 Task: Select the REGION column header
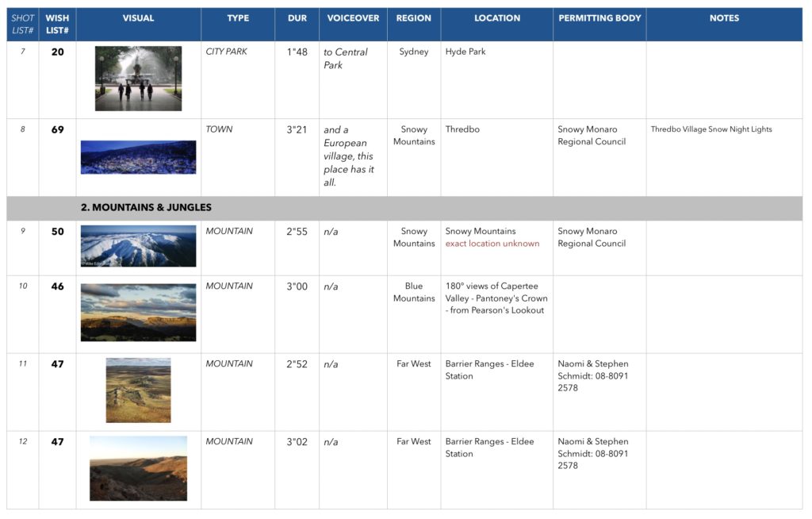pos(414,25)
